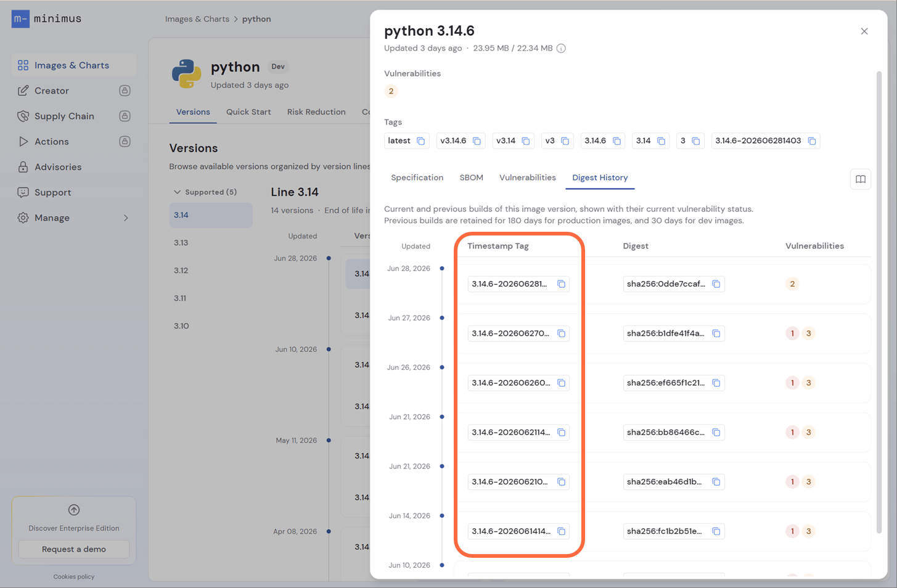Screen dimensions: 897x588
Task: Select version line 3.14
Action: click(210, 215)
